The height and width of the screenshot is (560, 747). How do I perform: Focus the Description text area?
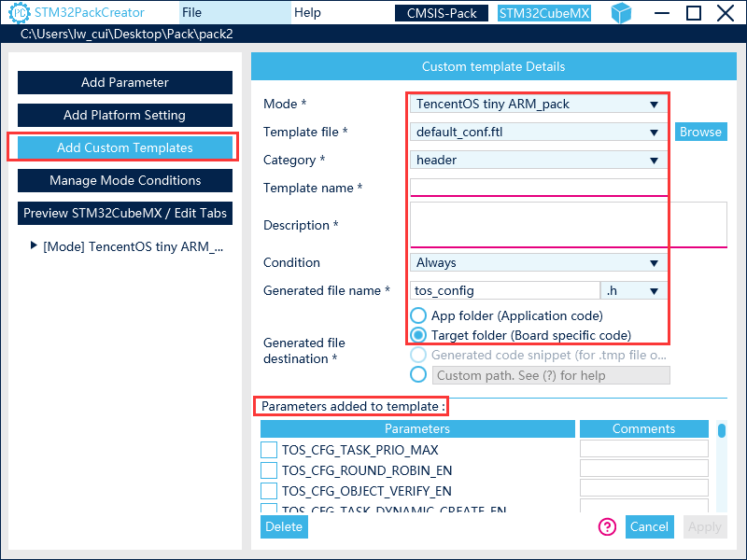569,225
